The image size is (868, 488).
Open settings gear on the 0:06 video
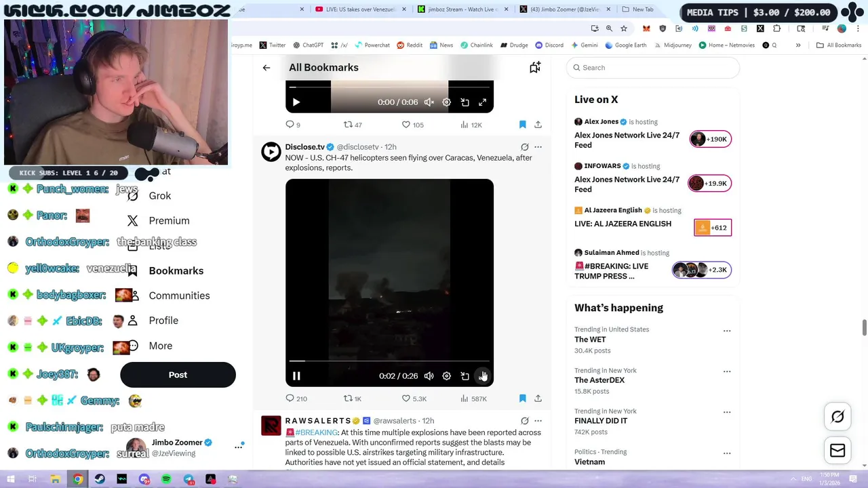(x=447, y=102)
